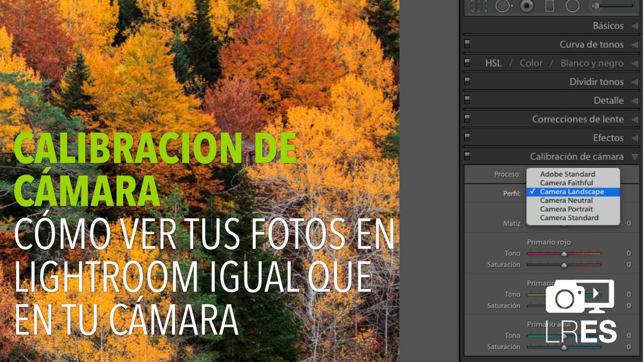Click the Correcciones de lente title

[578, 119]
